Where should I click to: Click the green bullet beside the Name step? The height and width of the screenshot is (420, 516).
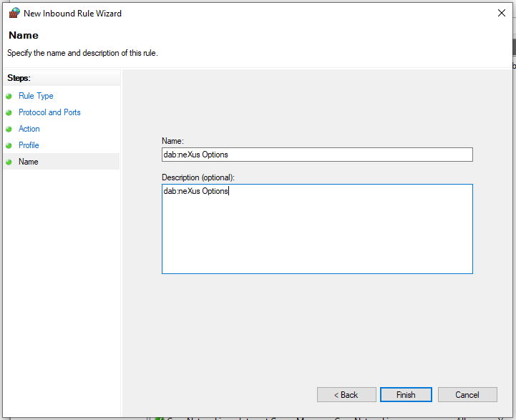9,162
